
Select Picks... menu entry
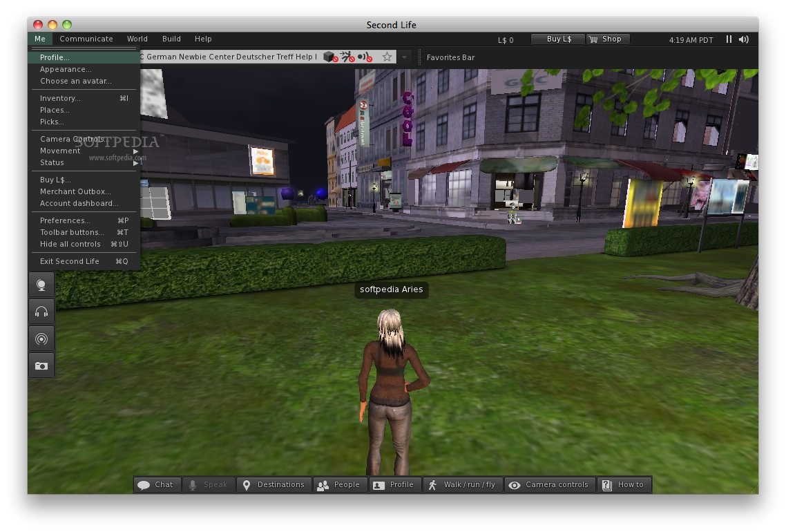(84, 122)
